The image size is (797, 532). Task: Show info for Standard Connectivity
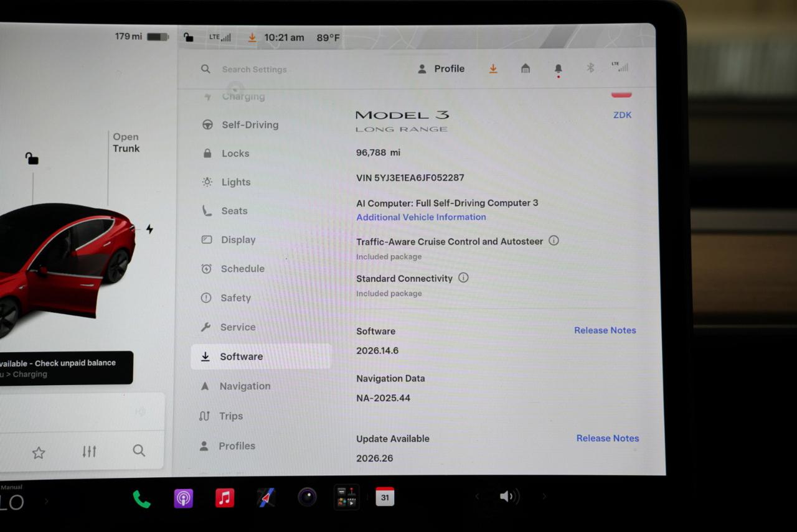tap(463, 278)
